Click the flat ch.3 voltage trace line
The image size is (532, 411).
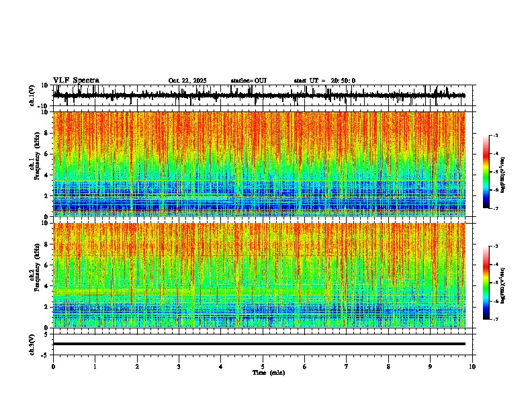(x=259, y=344)
